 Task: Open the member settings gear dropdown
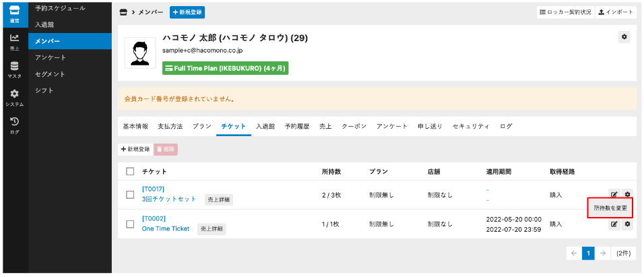(x=624, y=38)
